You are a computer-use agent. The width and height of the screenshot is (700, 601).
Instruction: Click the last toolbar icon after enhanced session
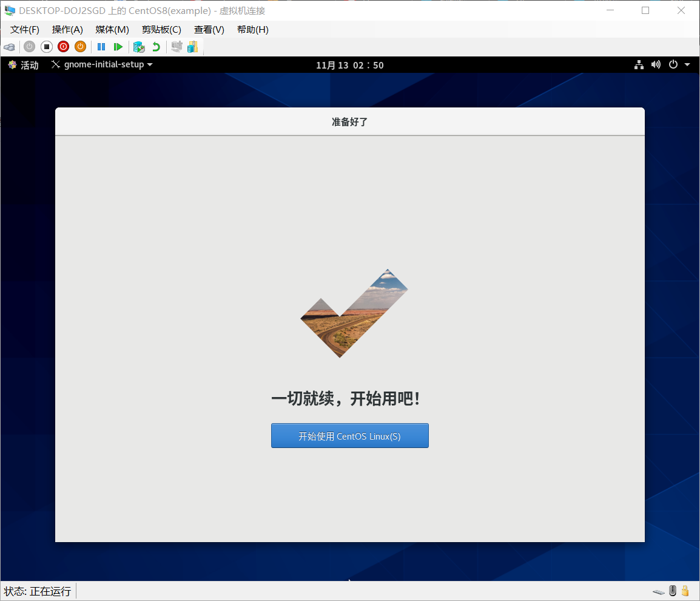pyautogui.click(x=193, y=47)
